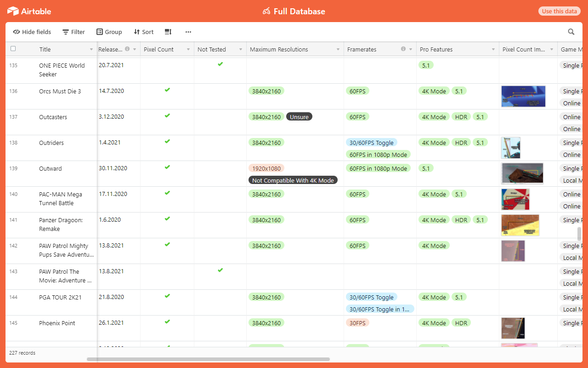Open the Panzer Dragoon: Remake thumbnail

click(520, 225)
